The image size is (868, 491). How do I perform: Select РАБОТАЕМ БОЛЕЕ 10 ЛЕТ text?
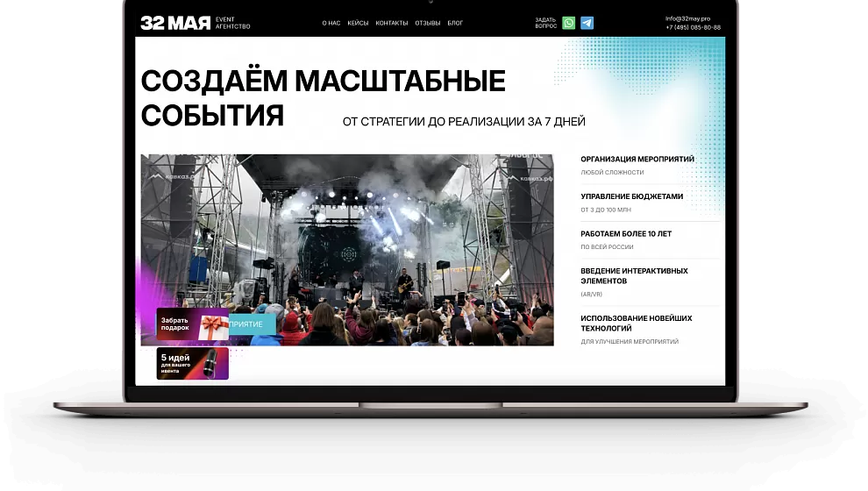point(626,234)
